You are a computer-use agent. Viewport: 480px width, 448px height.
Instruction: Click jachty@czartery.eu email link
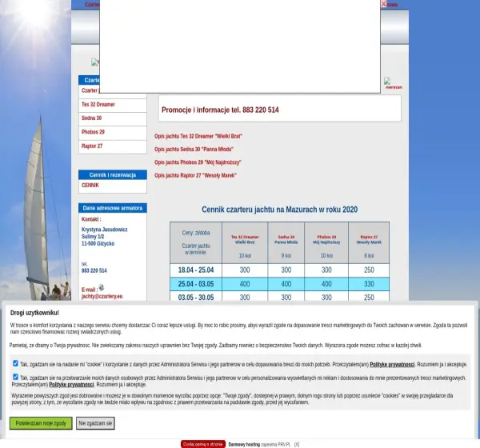pos(102,297)
